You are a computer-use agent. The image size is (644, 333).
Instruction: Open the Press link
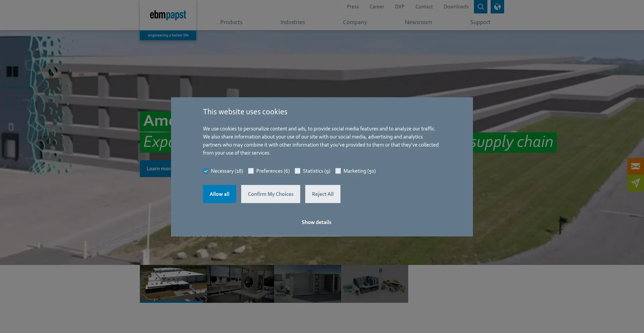pyautogui.click(x=353, y=7)
